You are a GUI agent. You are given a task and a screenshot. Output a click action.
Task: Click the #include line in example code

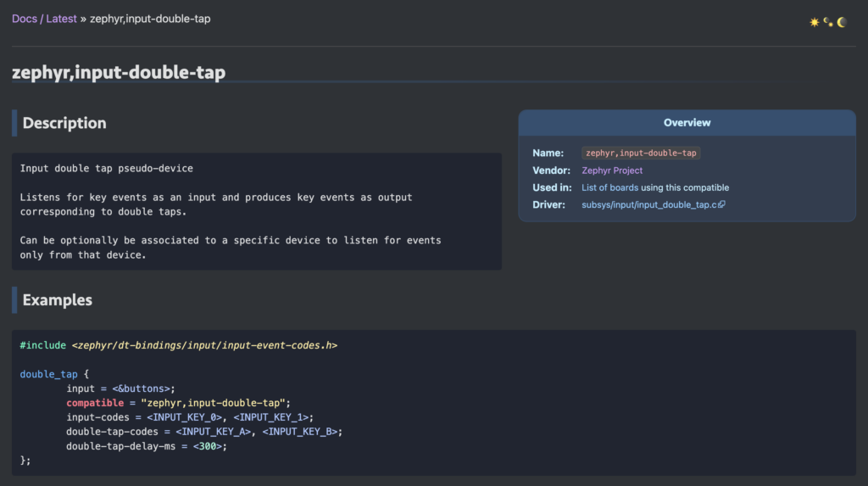[x=179, y=345]
